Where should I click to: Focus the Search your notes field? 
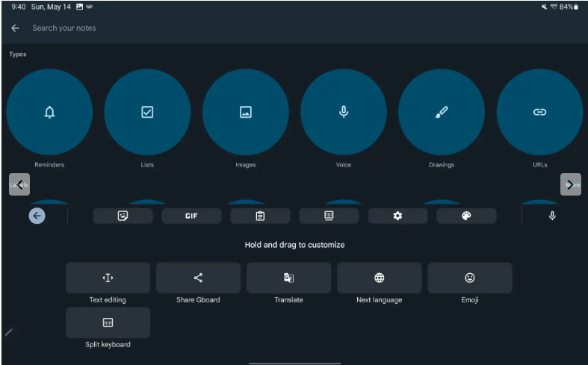[x=64, y=28]
